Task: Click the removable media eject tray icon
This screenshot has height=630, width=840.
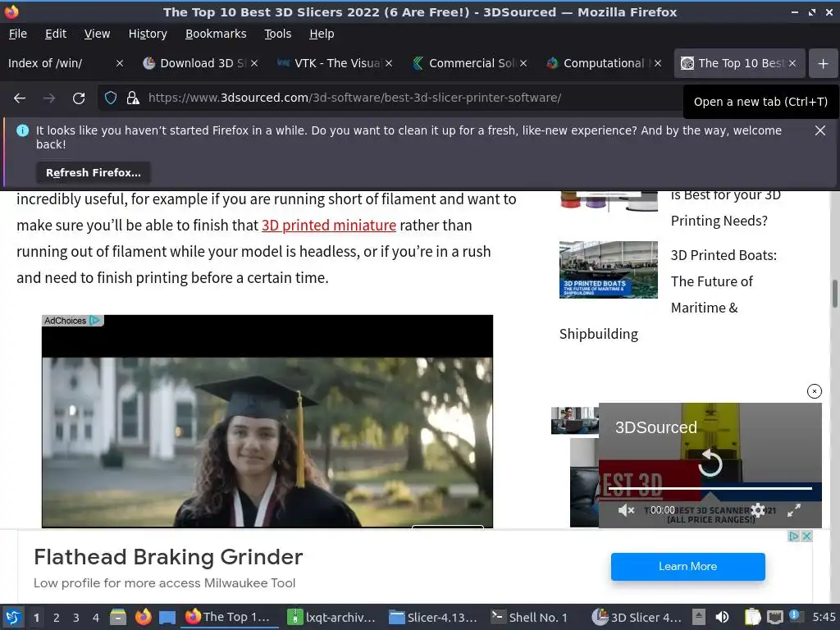Action: (699, 617)
